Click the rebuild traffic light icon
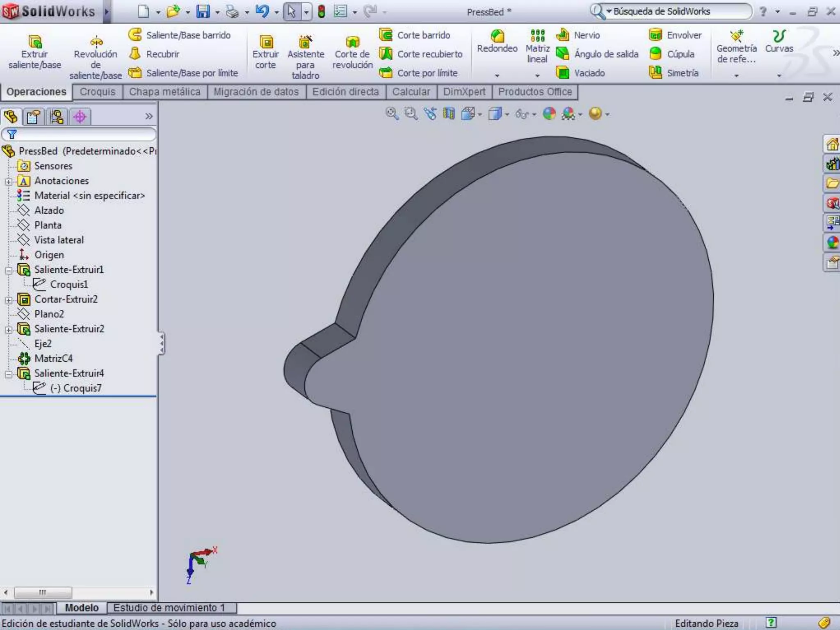 (x=322, y=11)
